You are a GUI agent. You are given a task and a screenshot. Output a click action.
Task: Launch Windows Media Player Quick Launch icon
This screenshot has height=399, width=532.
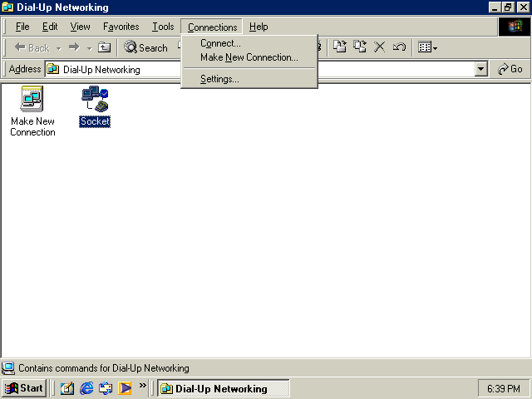tap(125, 388)
